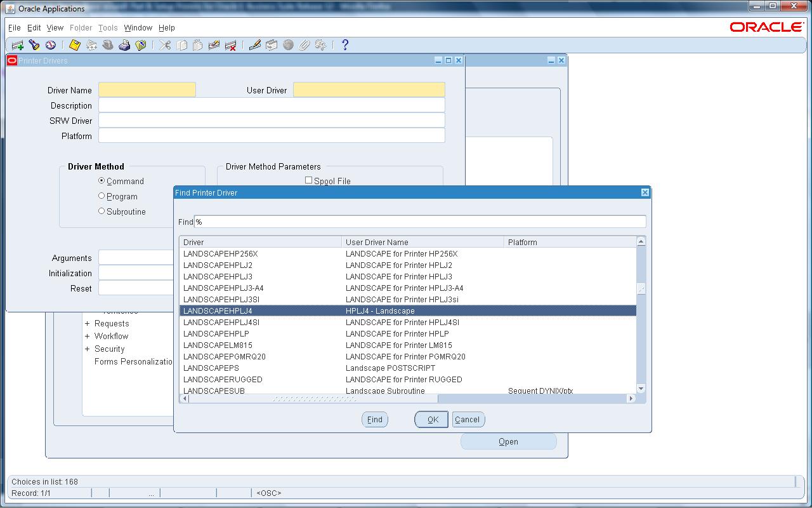Close the Find Printer Driver dialog
Image resolution: width=812 pixels, height=508 pixels.
point(645,192)
